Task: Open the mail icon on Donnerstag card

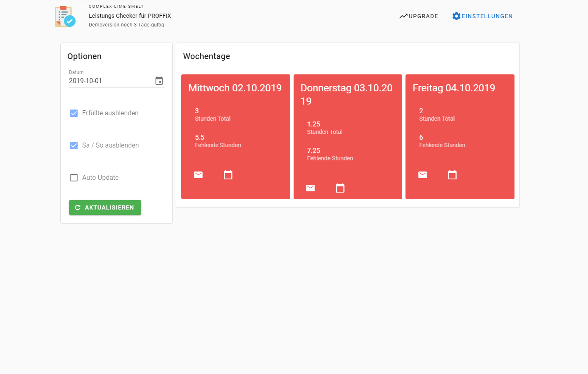Action: pos(310,188)
